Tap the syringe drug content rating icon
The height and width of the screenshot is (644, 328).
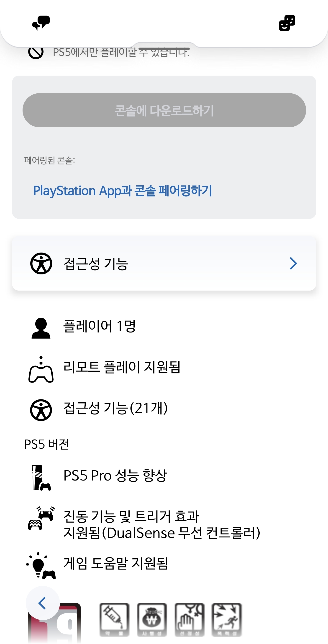(114, 619)
